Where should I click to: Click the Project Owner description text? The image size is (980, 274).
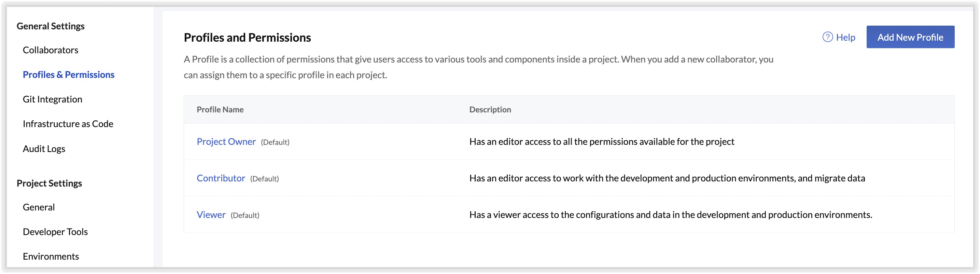coord(601,141)
